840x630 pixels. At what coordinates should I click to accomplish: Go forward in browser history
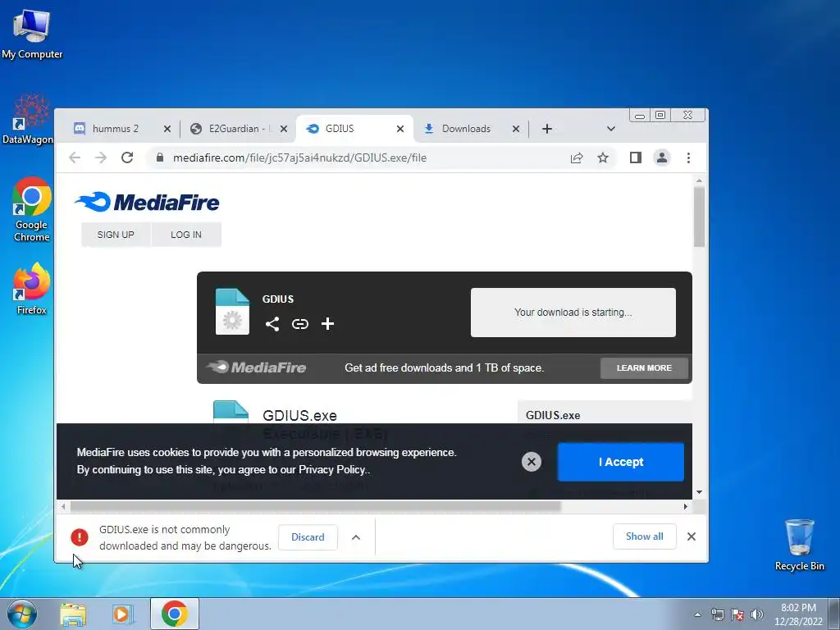101,157
